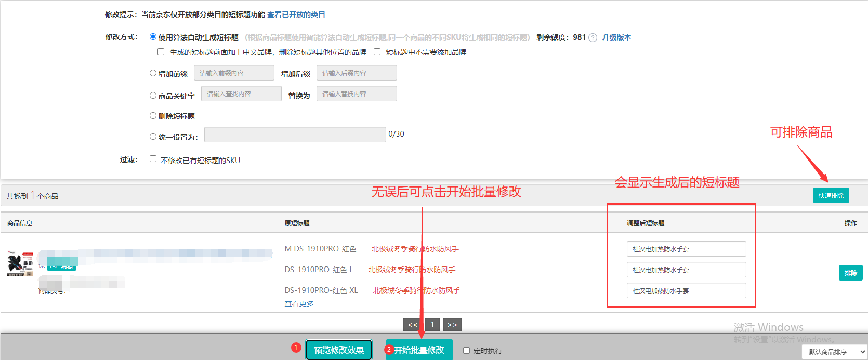Choose the 删除短标题 radio option

153,116
